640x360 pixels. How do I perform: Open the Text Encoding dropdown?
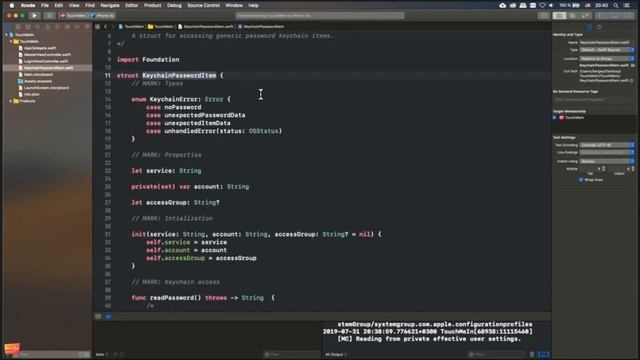tap(607, 145)
